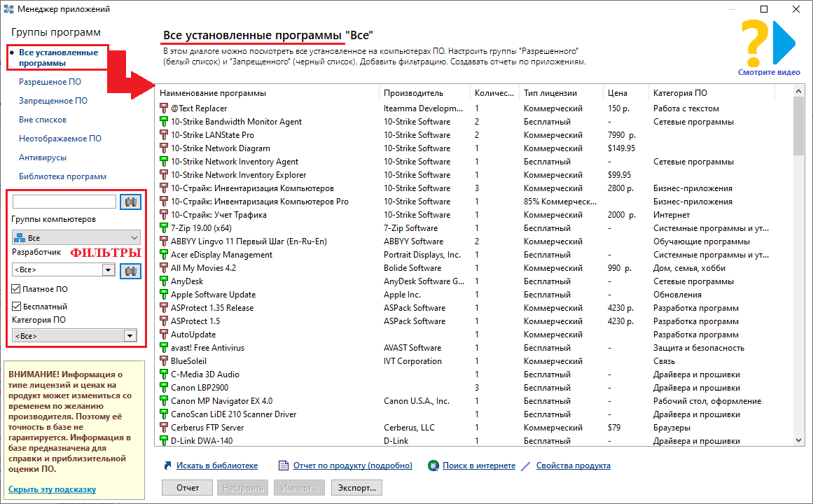
Task: Click the green icon of D-Link DWA-140
Action: tap(164, 441)
